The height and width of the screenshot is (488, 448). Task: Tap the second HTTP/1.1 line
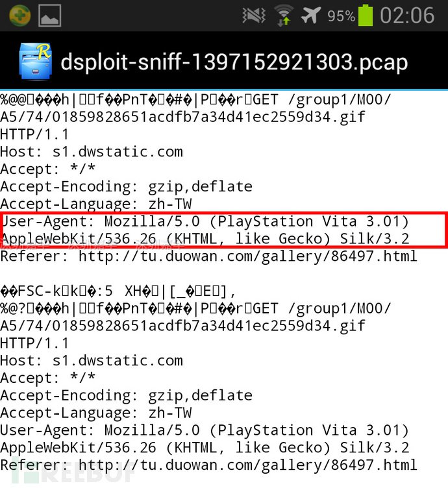(34, 343)
